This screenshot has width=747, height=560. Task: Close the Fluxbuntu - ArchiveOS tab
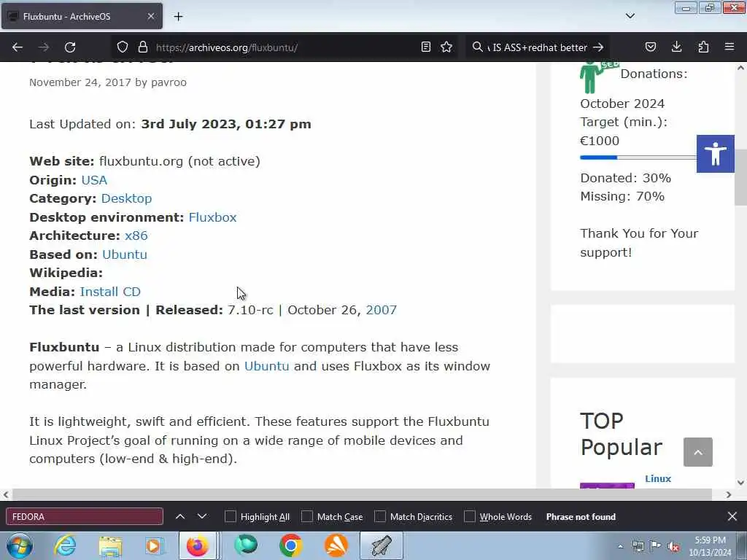click(150, 16)
